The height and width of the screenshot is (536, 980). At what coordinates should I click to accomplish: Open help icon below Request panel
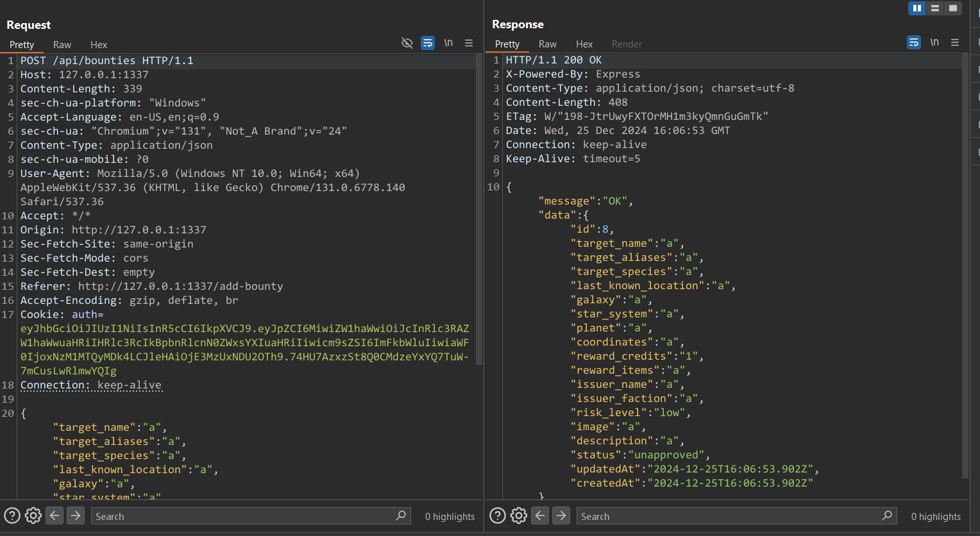[x=12, y=515]
